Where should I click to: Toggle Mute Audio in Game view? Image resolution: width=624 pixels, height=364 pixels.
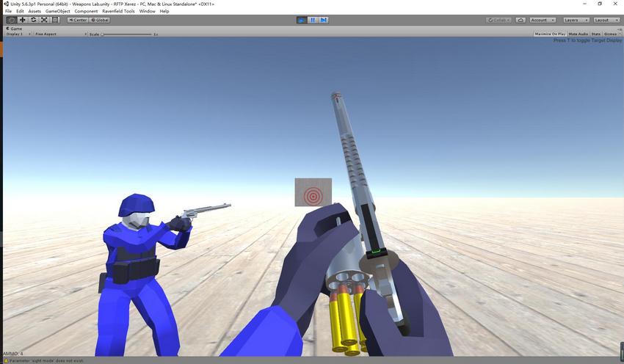(x=578, y=34)
